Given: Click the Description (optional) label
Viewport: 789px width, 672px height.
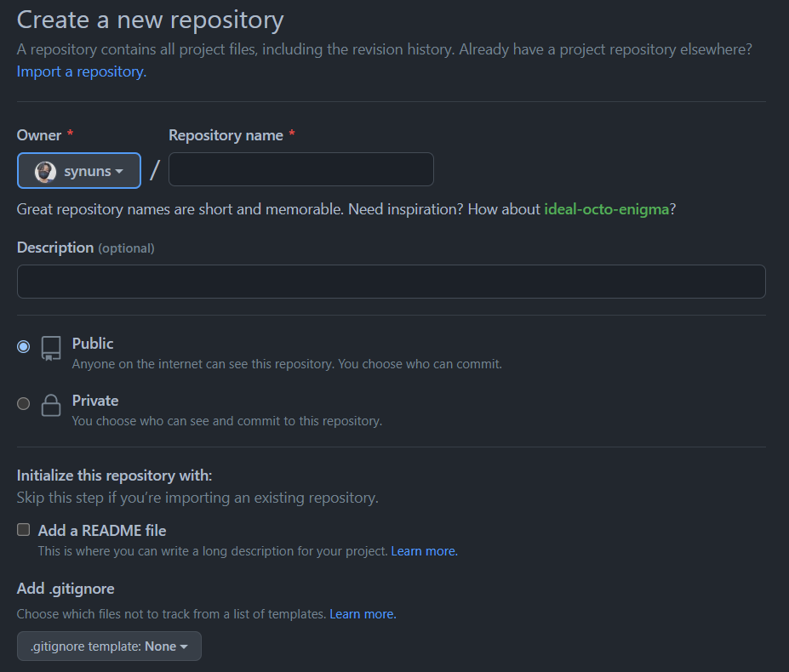Looking at the screenshot, I should pyautogui.click(x=86, y=248).
